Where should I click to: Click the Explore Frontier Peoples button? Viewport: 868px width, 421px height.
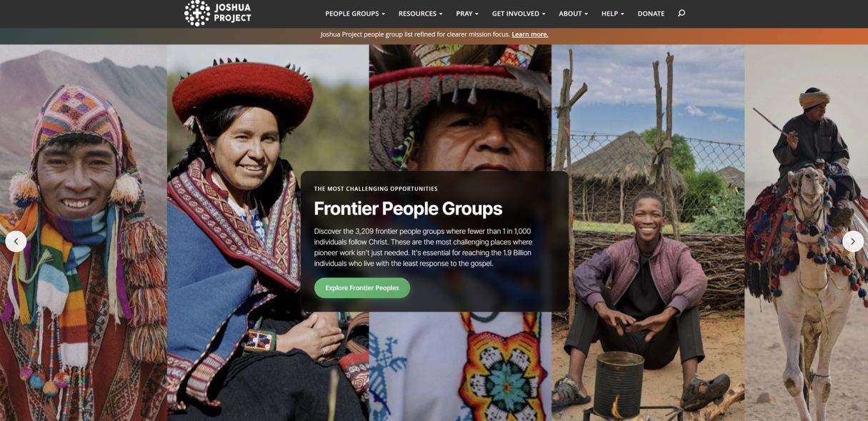[x=362, y=288]
